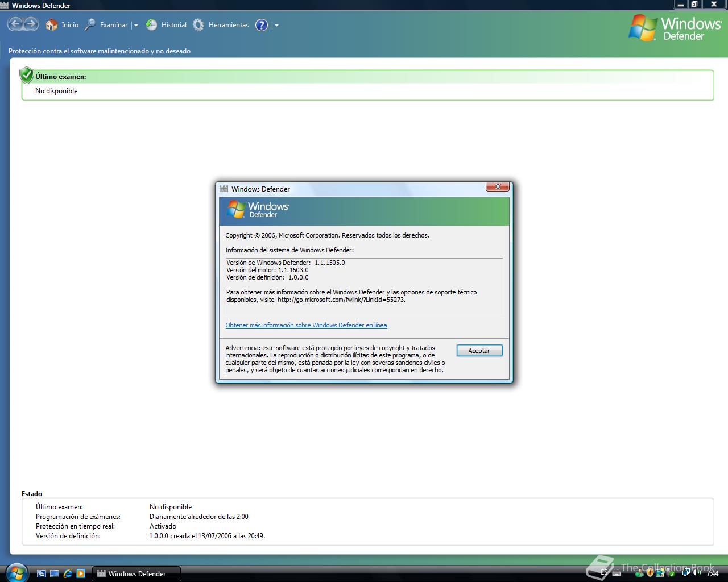Go back with the back arrow
This screenshot has height=582, width=728.
15,24
